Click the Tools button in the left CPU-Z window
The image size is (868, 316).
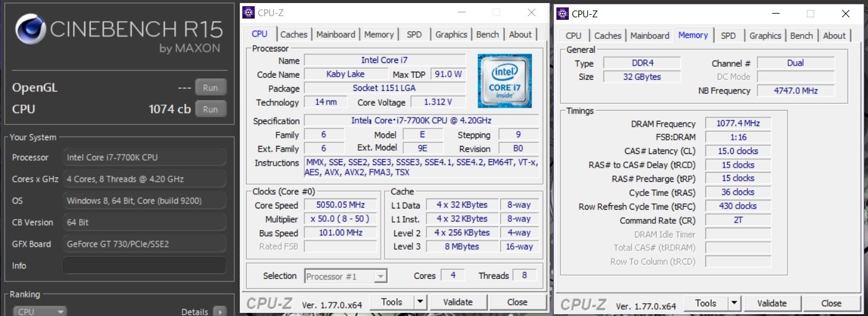point(391,302)
